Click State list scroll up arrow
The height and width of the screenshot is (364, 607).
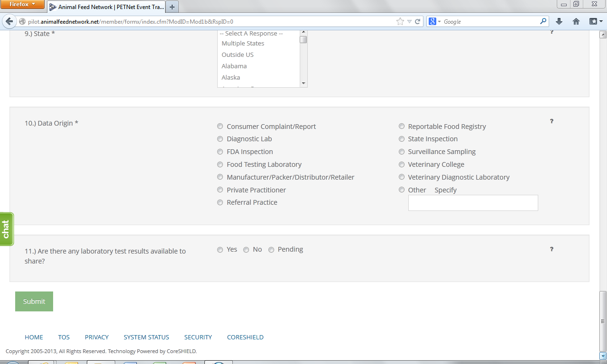click(303, 32)
